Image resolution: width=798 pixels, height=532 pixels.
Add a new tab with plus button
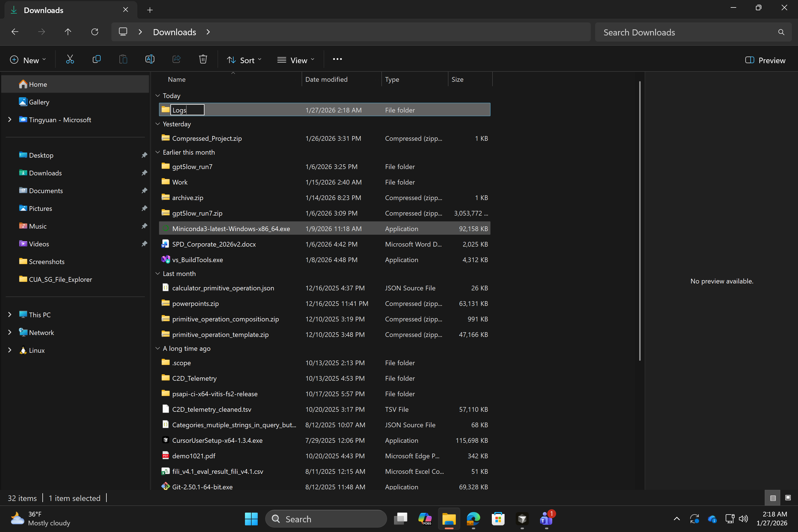tap(150, 10)
